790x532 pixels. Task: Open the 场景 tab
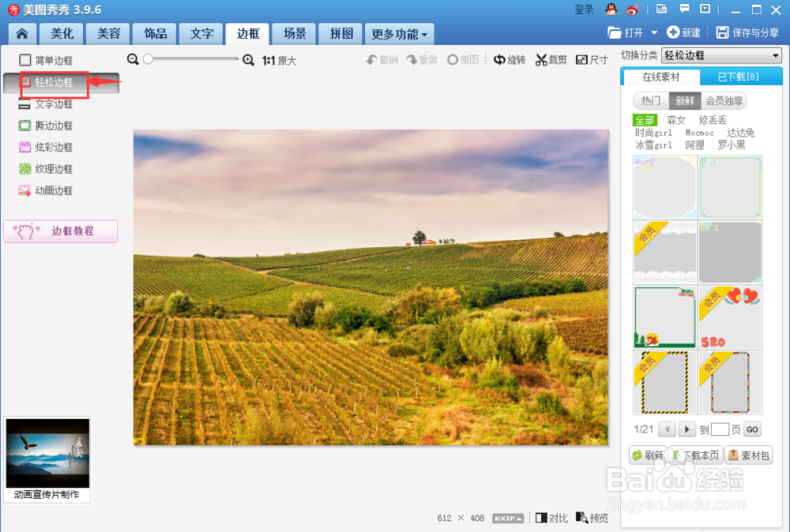coord(294,34)
